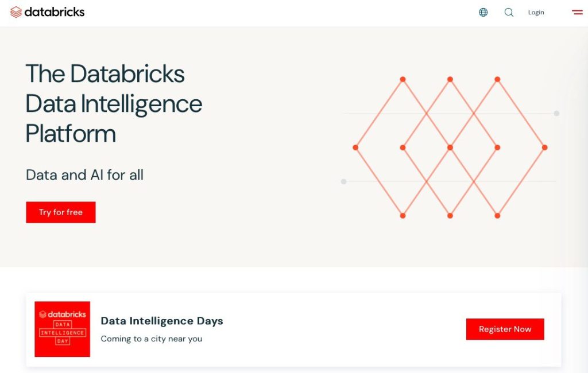Click the top-middle orange node of diagram
Screen dimensions: 588x373
(450, 79)
